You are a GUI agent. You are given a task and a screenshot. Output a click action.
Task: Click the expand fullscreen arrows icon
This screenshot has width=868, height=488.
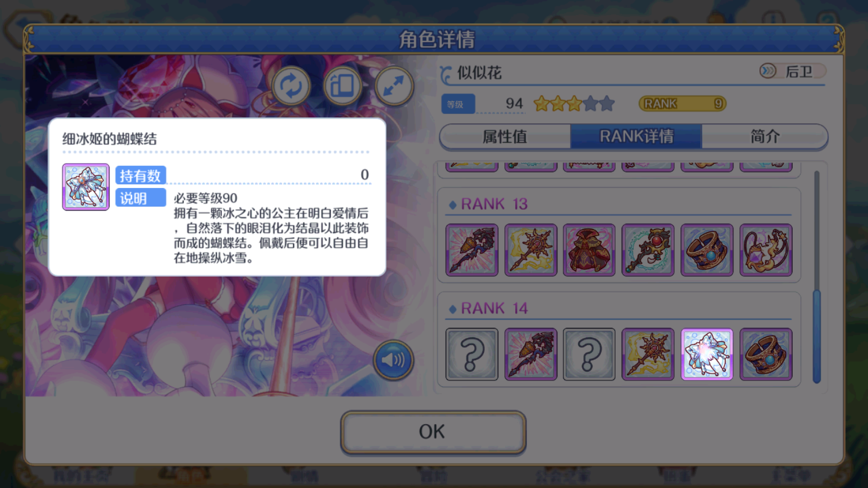tap(394, 86)
